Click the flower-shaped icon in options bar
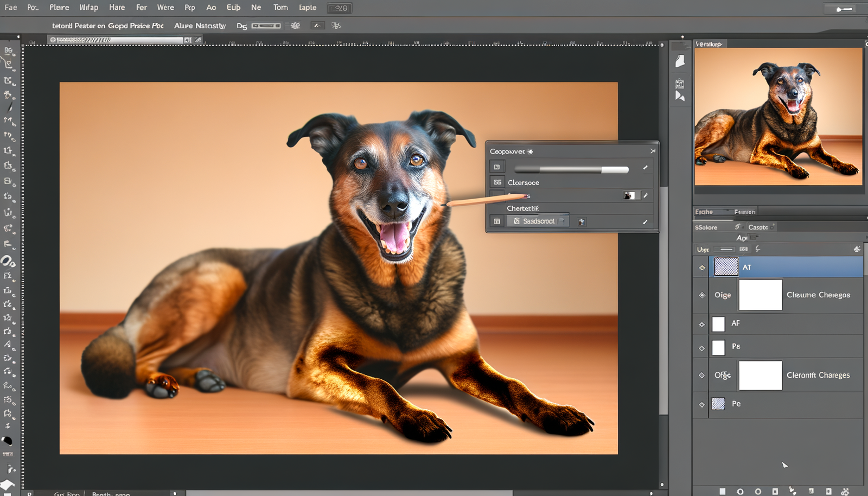 (295, 26)
